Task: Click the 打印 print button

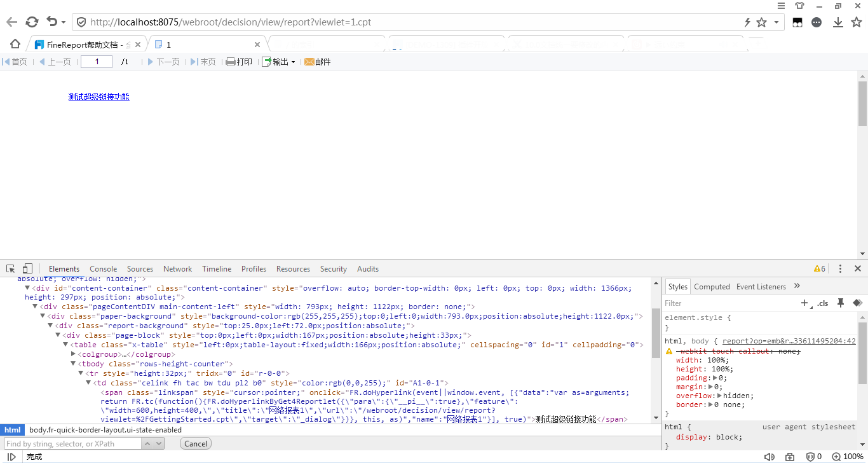Action: [x=239, y=62]
